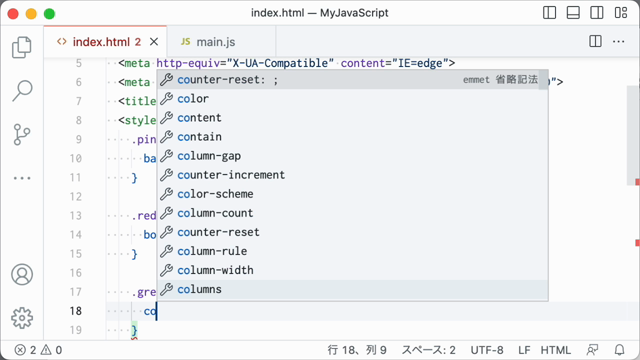The height and width of the screenshot is (360, 640).
Task: Open the Search view icon
Action: pos(22,91)
